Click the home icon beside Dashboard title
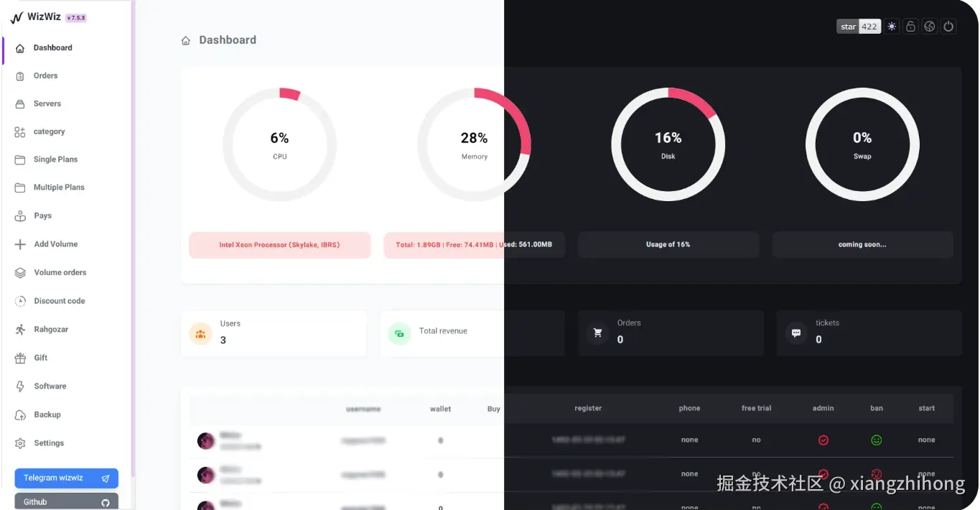980x510 pixels. [x=186, y=40]
